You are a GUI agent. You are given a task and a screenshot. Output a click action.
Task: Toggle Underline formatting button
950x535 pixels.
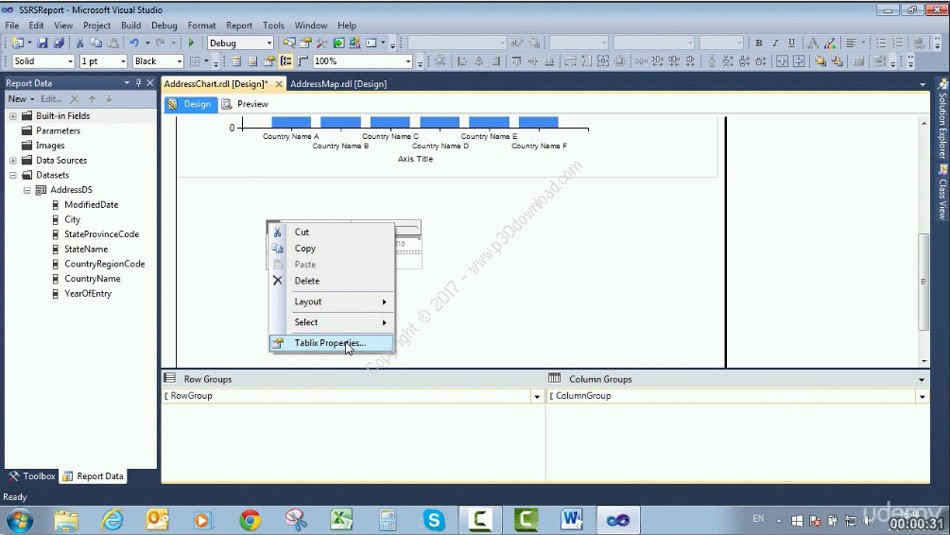[791, 43]
